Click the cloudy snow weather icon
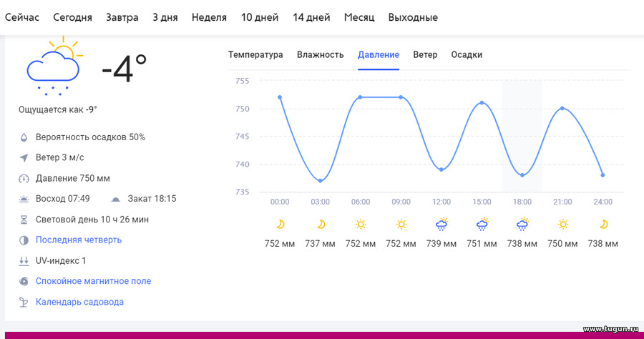Image resolution: width=644 pixels, height=339 pixels. click(x=54, y=67)
